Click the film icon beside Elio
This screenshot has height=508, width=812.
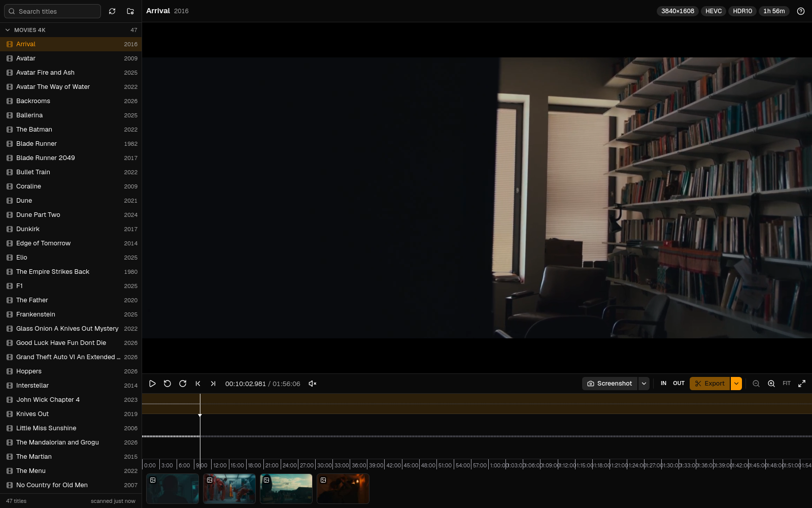click(x=10, y=258)
